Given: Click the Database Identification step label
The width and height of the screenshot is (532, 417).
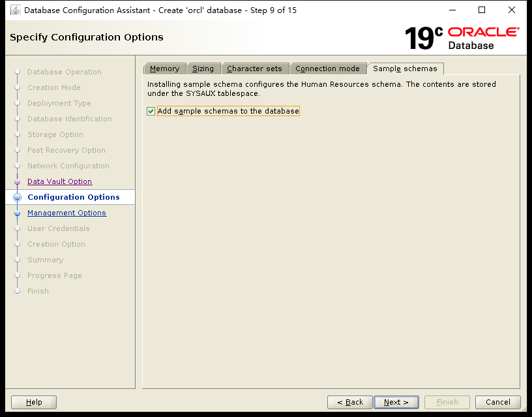Looking at the screenshot, I should (70, 119).
